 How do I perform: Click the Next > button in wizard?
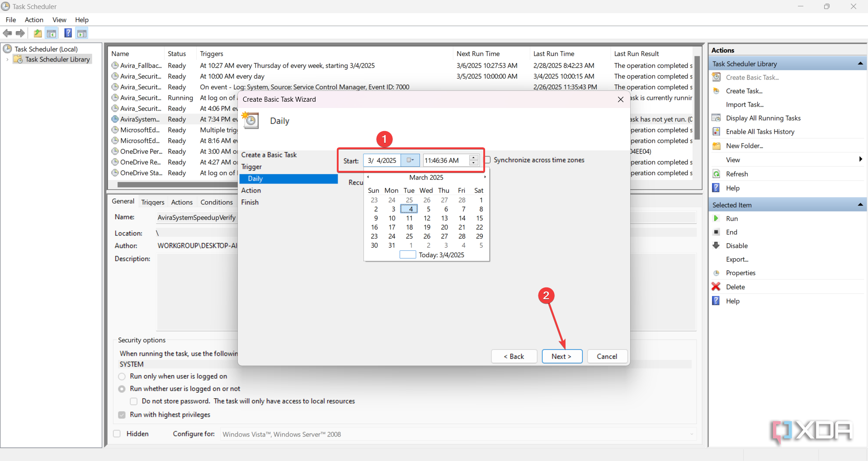pyautogui.click(x=562, y=356)
